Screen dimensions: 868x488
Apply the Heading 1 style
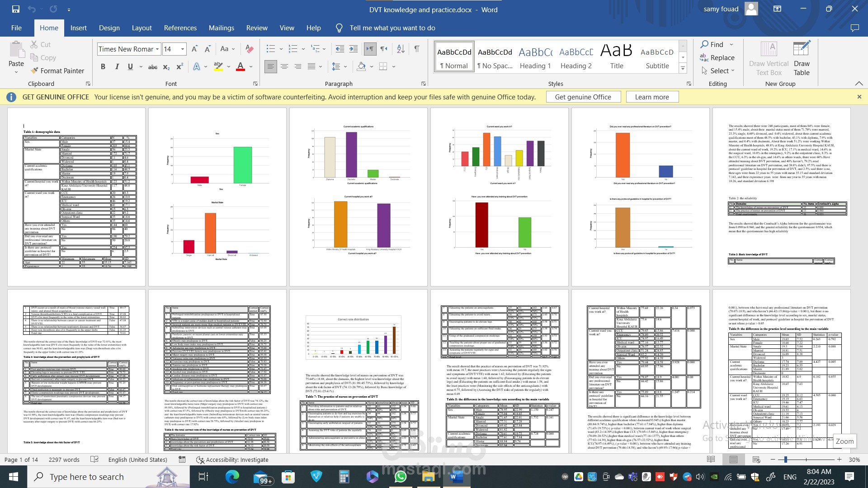click(x=535, y=57)
